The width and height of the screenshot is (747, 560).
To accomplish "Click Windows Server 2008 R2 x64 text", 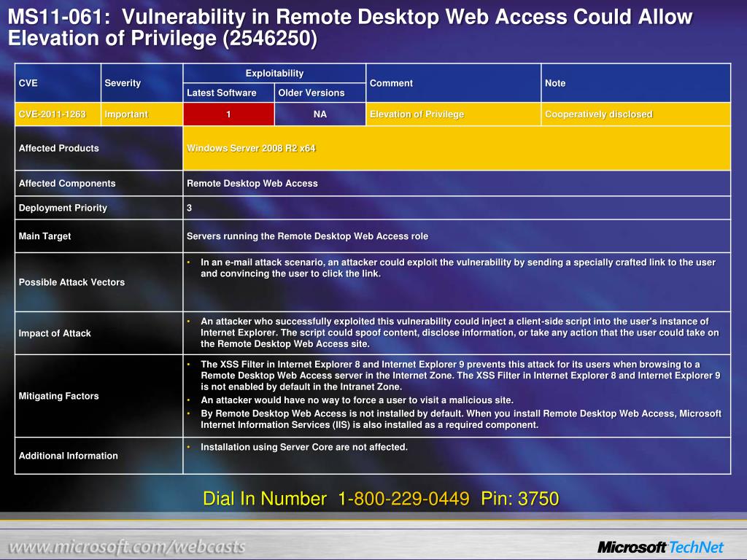I will (x=251, y=148).
